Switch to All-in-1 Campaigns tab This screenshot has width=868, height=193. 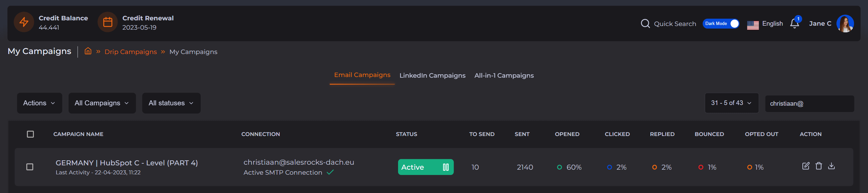pos(504,76)
